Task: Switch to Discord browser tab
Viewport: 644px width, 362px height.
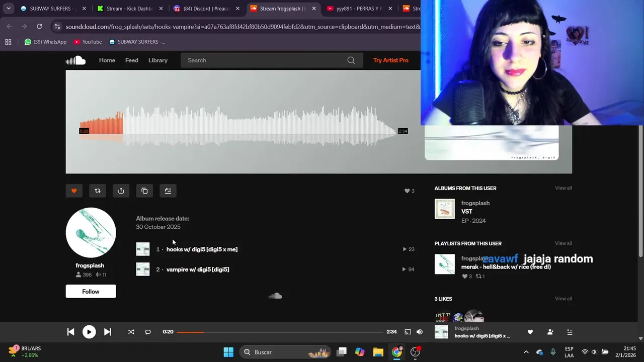Action: [x=207, y=9]
